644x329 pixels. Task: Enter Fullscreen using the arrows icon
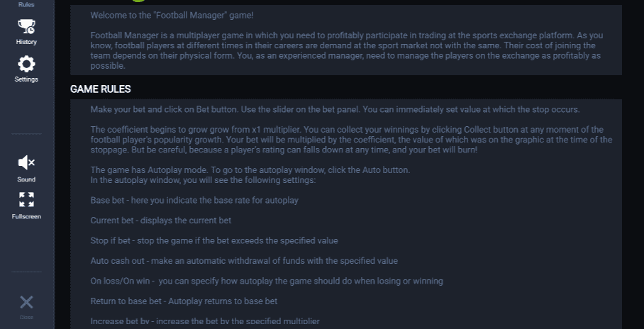coord(26,200)
